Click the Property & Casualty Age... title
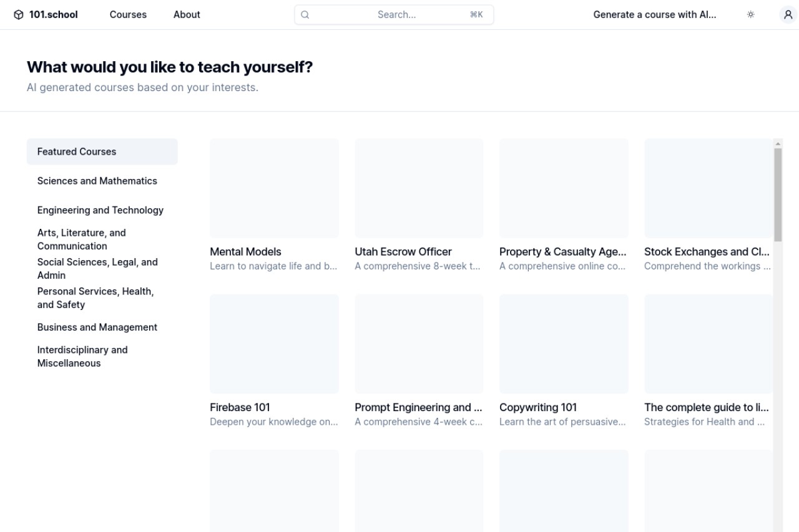The width and height of the screenshot is (799, 532). (x=562, y=252)
